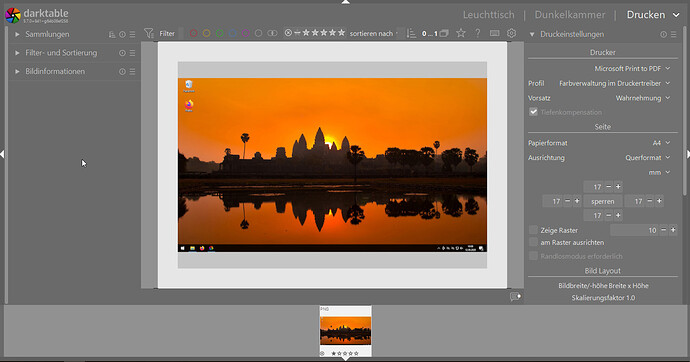690x362 pixels.
Task: Filter by yellow color label
Action: pos(206,33)
